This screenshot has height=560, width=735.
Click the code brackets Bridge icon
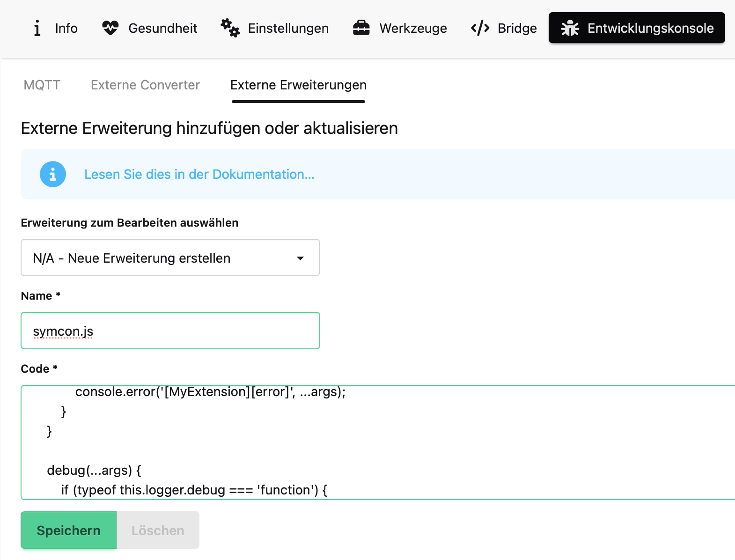480,28
